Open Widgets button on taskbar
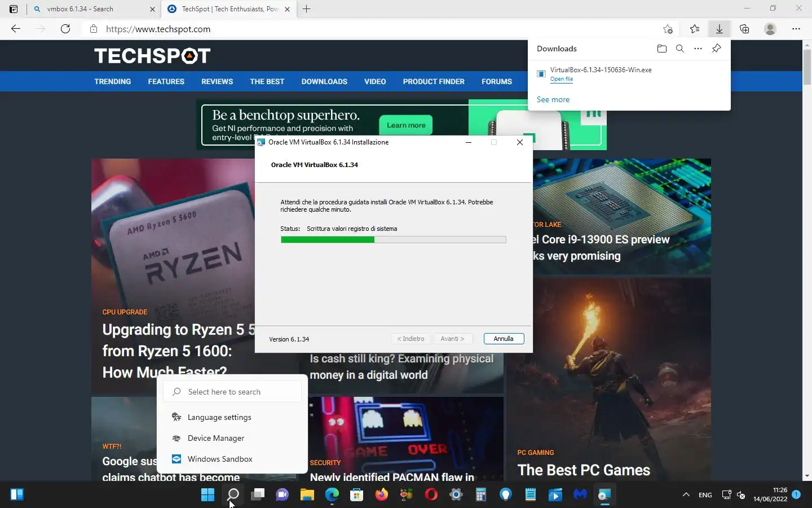Image resolution: width=812 pixels, height=508 pixels. [17, 495]
